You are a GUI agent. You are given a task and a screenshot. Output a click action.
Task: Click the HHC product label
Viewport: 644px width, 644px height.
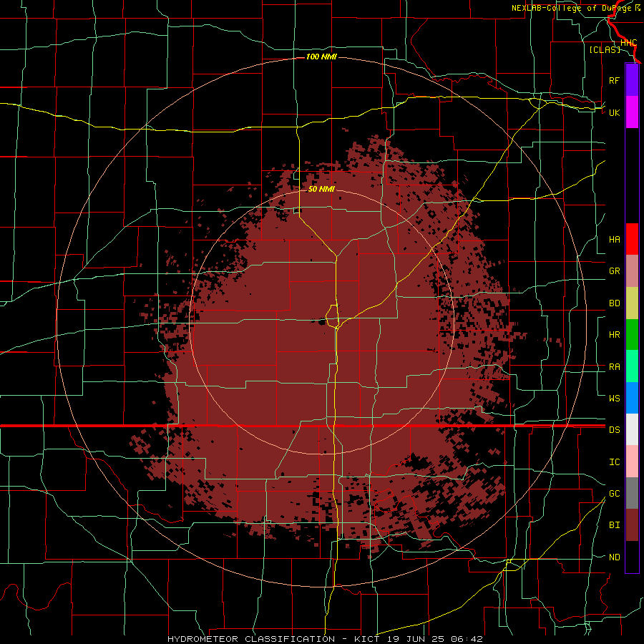pos(629,43)
